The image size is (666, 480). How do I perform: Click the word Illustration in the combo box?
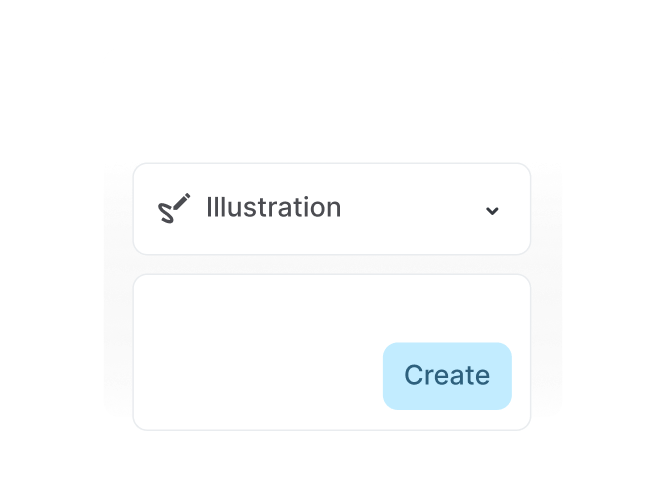pos(273,208)
